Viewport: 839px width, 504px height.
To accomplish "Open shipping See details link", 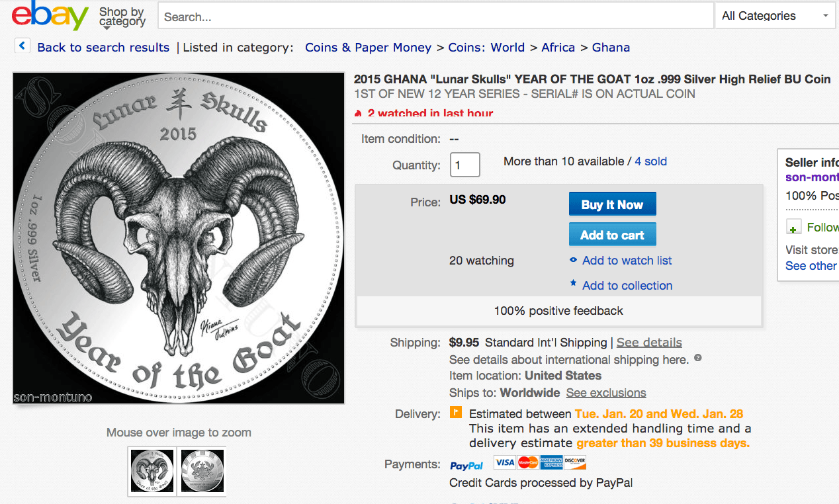I will pos(649,343).
